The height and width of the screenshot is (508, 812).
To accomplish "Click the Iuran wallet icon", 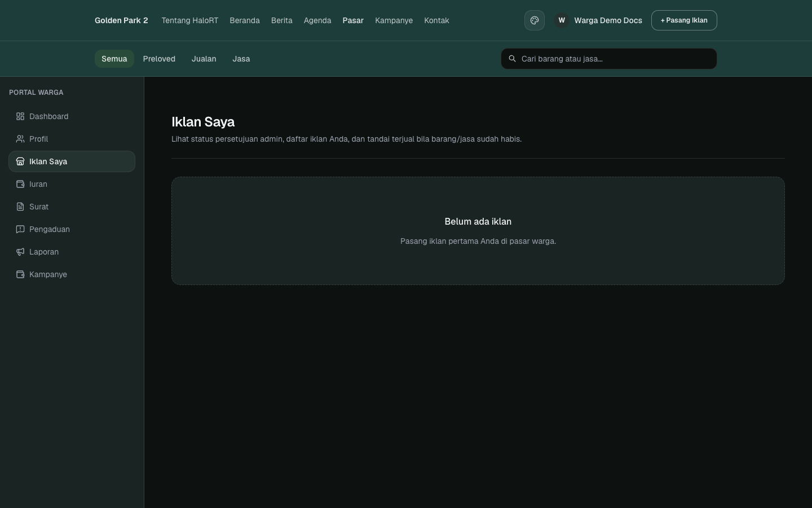I will click(20, 184).
